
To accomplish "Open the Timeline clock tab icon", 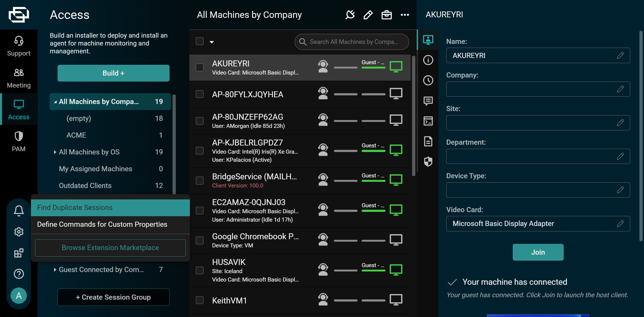I will click(428, 80).
